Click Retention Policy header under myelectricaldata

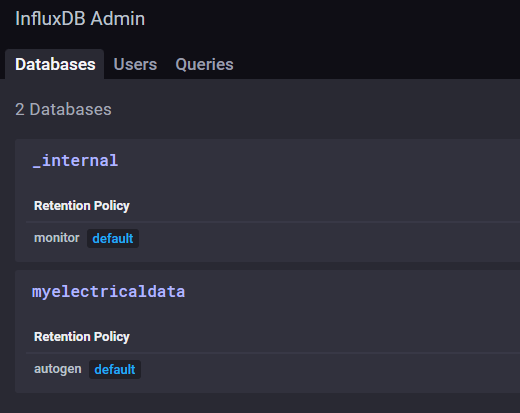(x=82, y=337)
